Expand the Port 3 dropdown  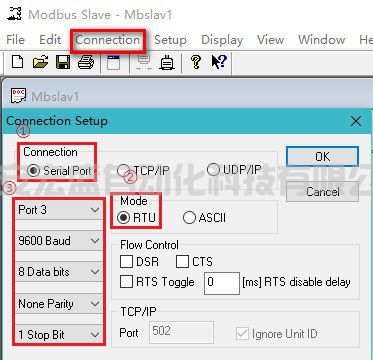coord(59,210)
